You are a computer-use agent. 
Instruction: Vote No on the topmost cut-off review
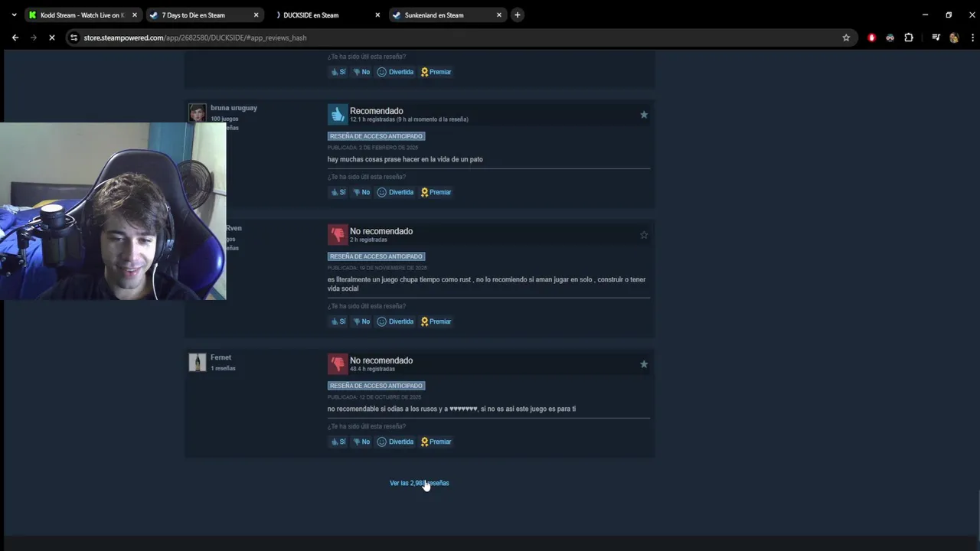[361, 72]
